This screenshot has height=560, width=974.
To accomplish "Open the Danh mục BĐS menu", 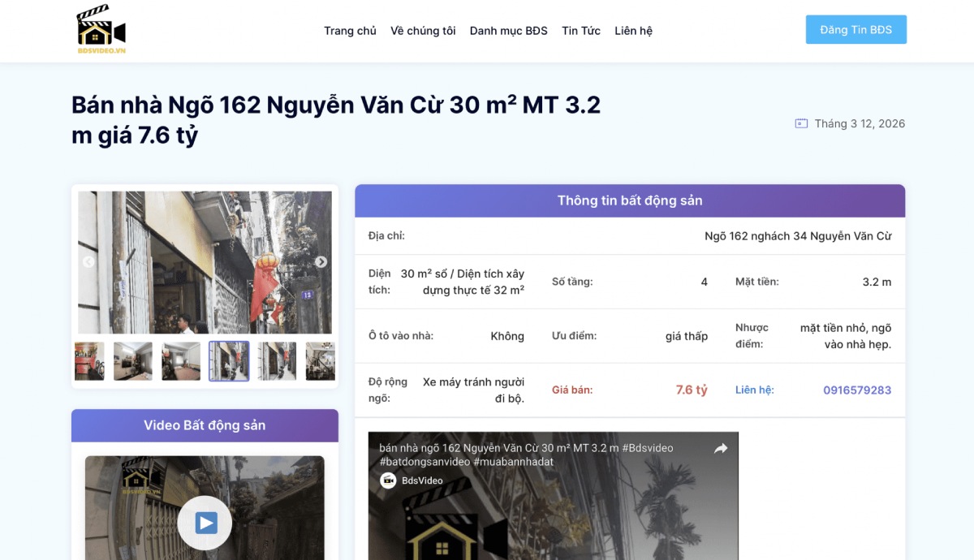I will [x=508, y=31].
